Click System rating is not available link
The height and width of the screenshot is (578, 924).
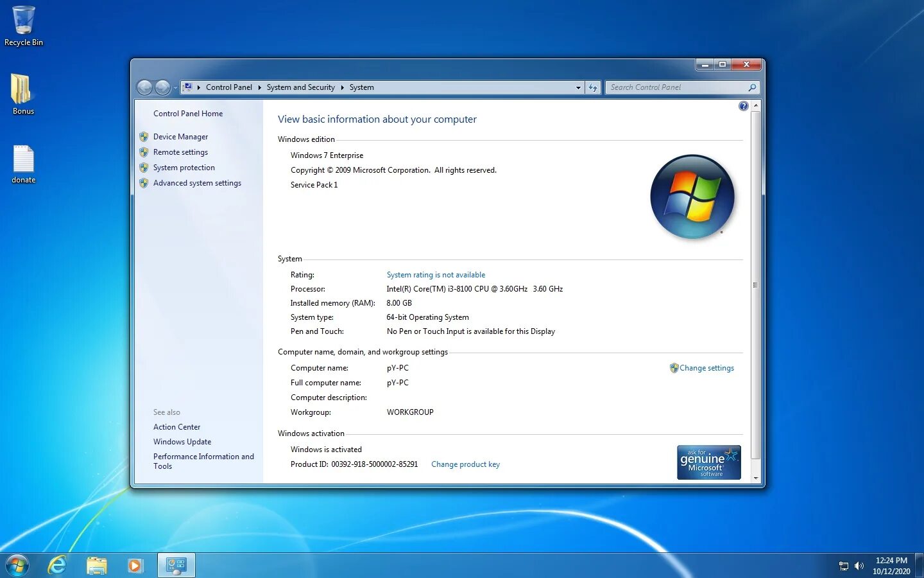[x=436, y=275]
